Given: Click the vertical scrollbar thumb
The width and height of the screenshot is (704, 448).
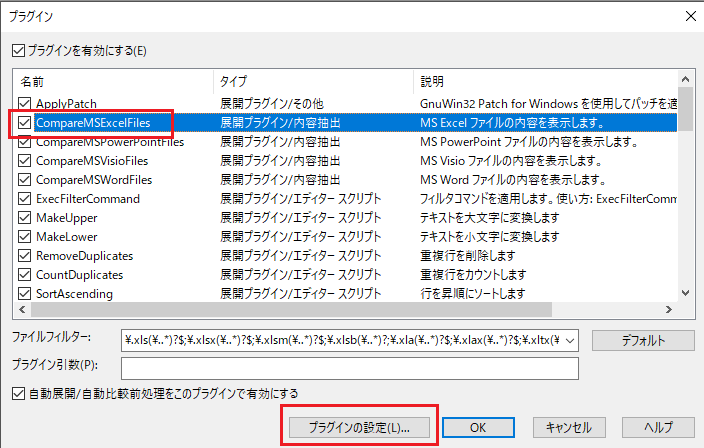Looking at the screenshot, I should (685, 109).
